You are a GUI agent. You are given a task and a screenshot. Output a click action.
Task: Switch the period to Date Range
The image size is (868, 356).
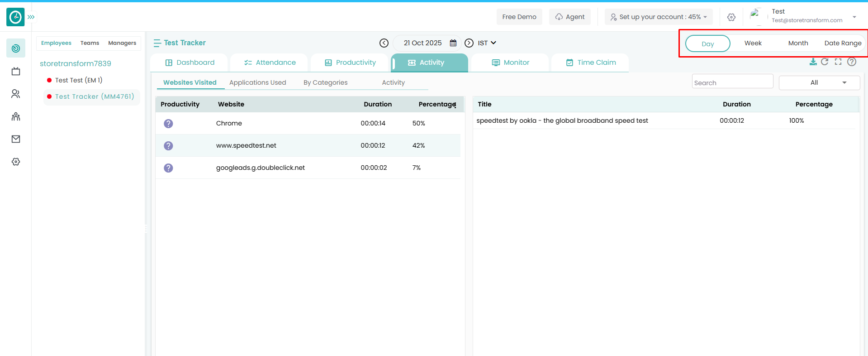point(843,43)
